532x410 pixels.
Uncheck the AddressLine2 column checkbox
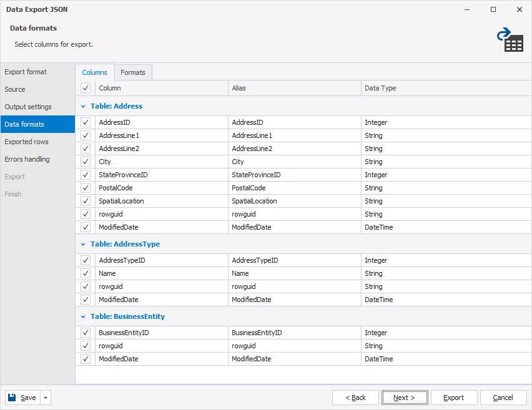(x=86, y=149)
